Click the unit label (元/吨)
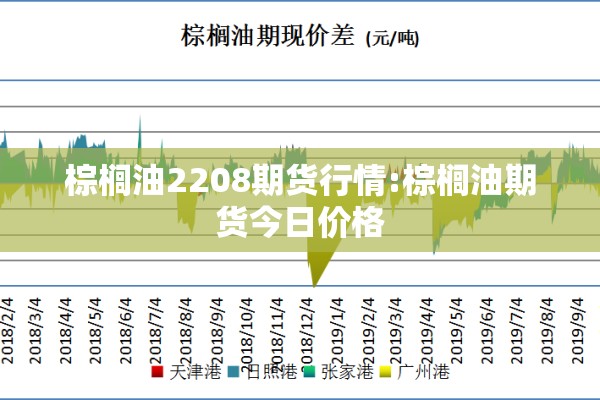Viewport: 600px width, 400px height. pos(393,38)
